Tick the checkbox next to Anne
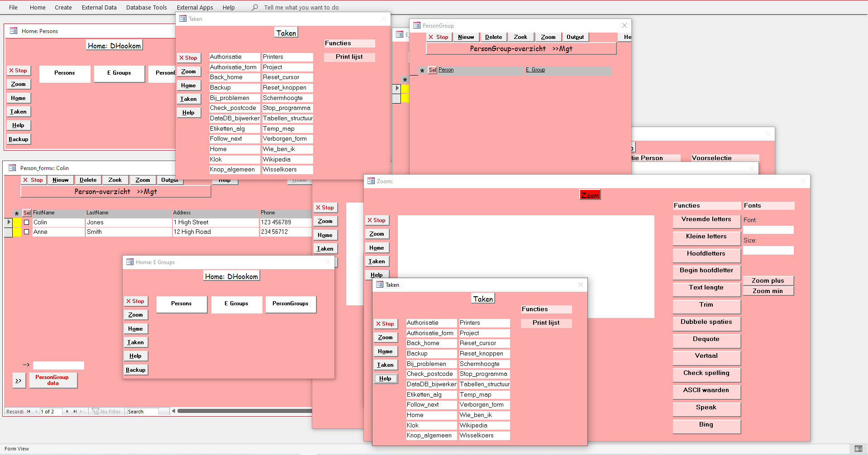 (27, 232)
